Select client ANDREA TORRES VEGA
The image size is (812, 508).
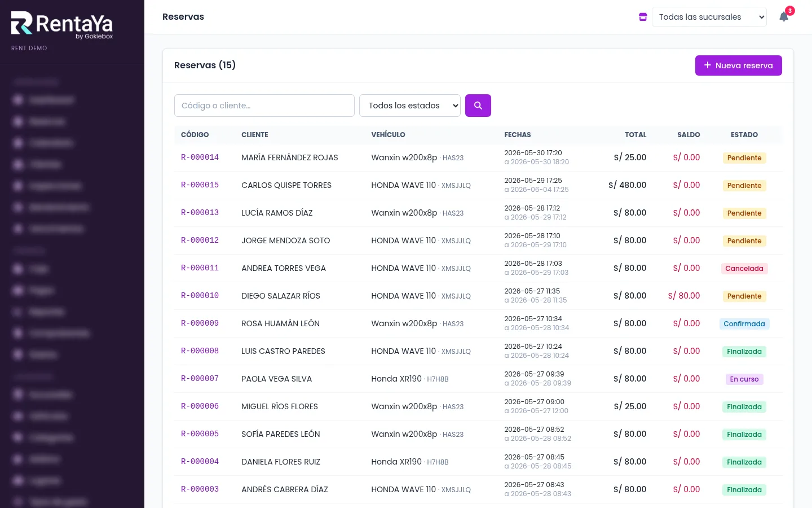tap(284, 268)
